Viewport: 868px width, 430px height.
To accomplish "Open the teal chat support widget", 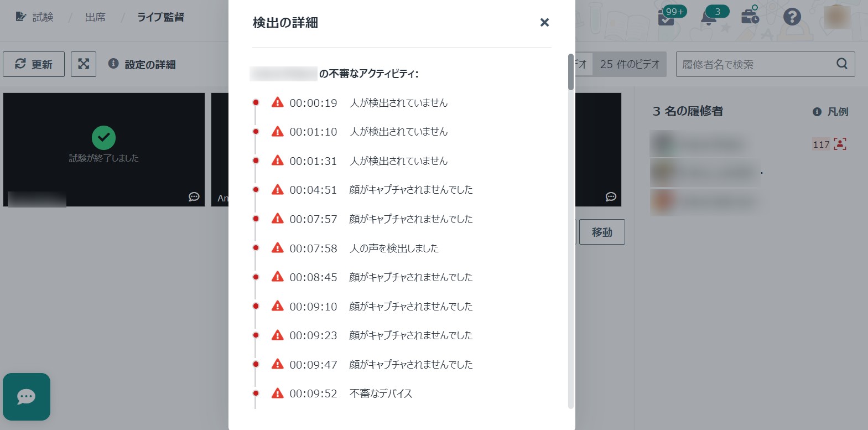I will (x=27, y=397).
